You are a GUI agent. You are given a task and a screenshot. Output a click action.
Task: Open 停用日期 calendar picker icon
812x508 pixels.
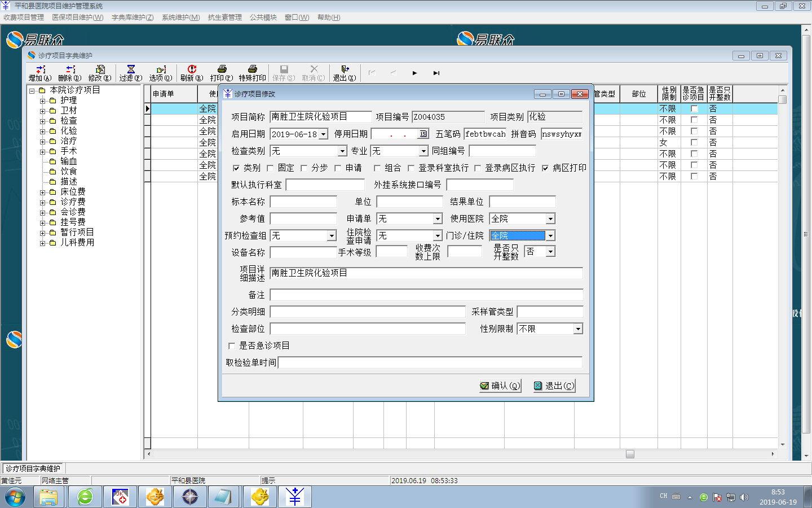(423, 134)
